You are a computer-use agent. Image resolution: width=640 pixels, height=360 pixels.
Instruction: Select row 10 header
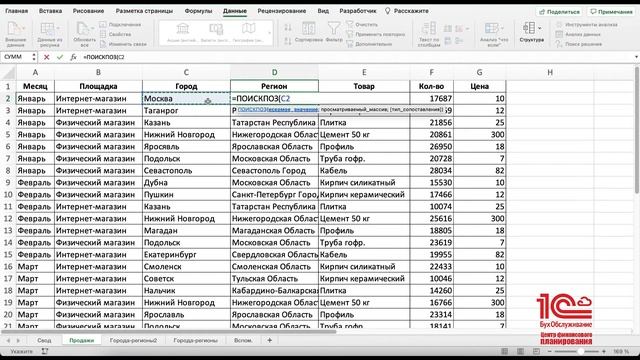(8, 195)
